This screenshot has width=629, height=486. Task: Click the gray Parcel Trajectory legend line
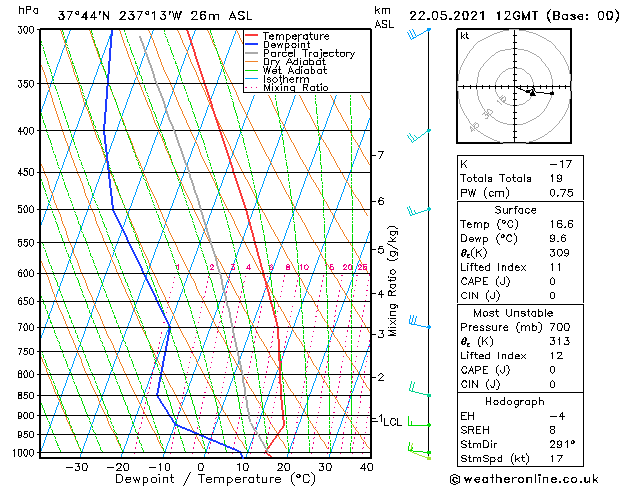tap(251, 53)
